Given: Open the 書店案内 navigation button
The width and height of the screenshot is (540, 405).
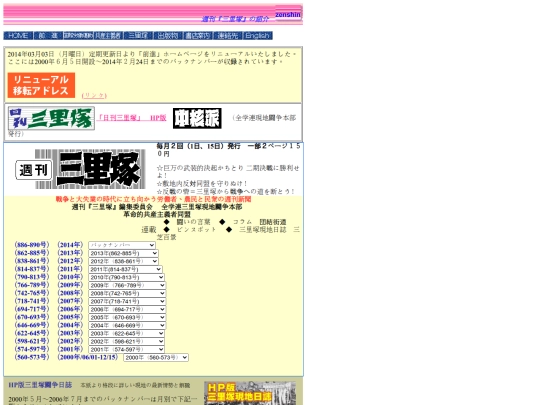Looking at the screenshot, I should pyautogui.click(x=198, y=36).
